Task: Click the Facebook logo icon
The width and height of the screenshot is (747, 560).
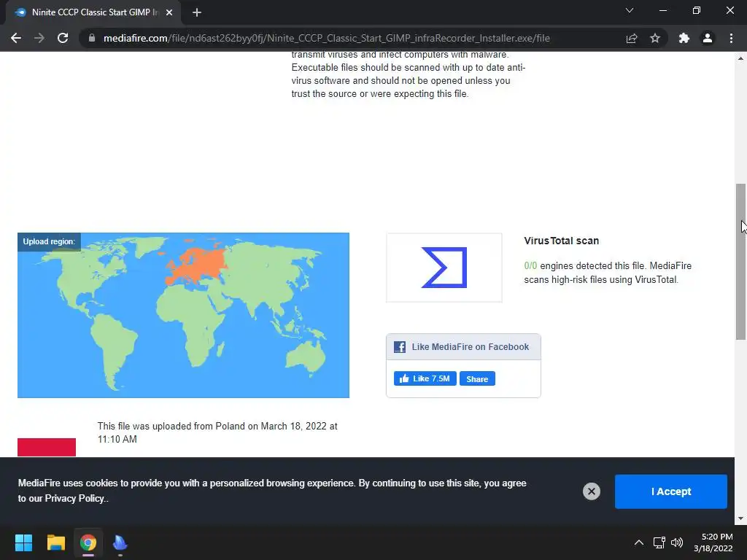Action: click(400, 346)
